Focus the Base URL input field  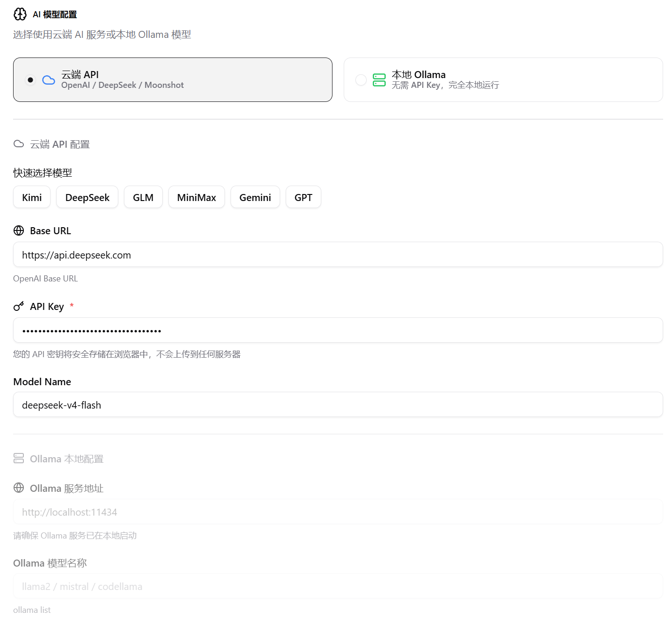[x=338, y=255]
